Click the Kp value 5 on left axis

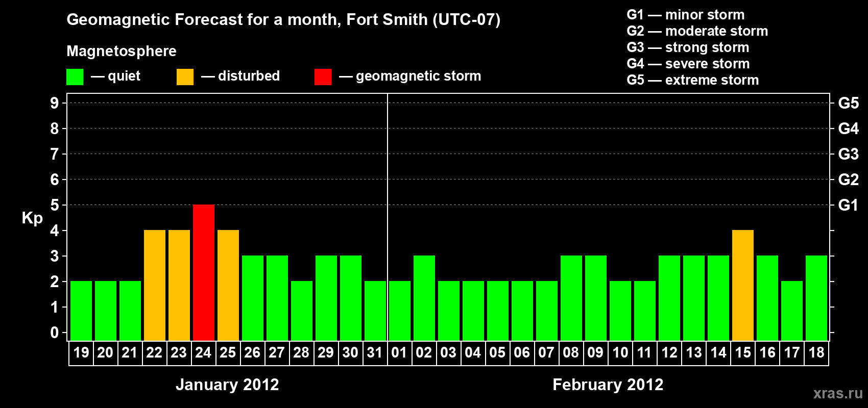(x=55, y=205)
